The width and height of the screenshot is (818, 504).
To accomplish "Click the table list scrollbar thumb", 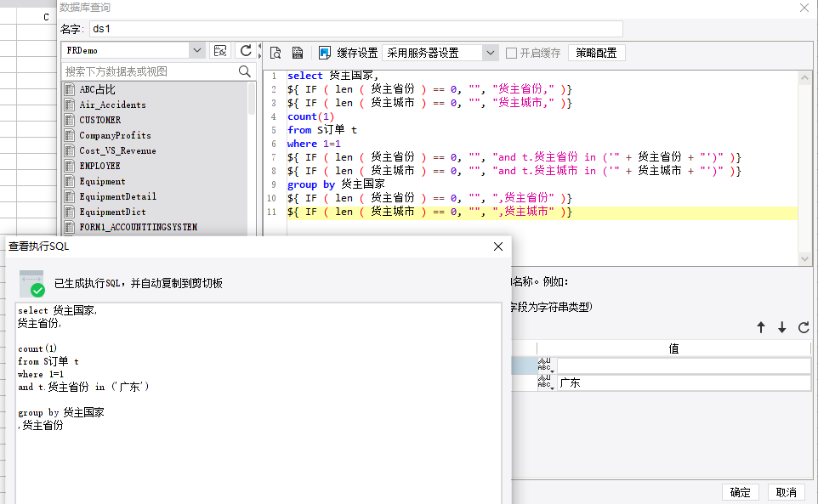I will pyautogui.click(x=252, y=98).
